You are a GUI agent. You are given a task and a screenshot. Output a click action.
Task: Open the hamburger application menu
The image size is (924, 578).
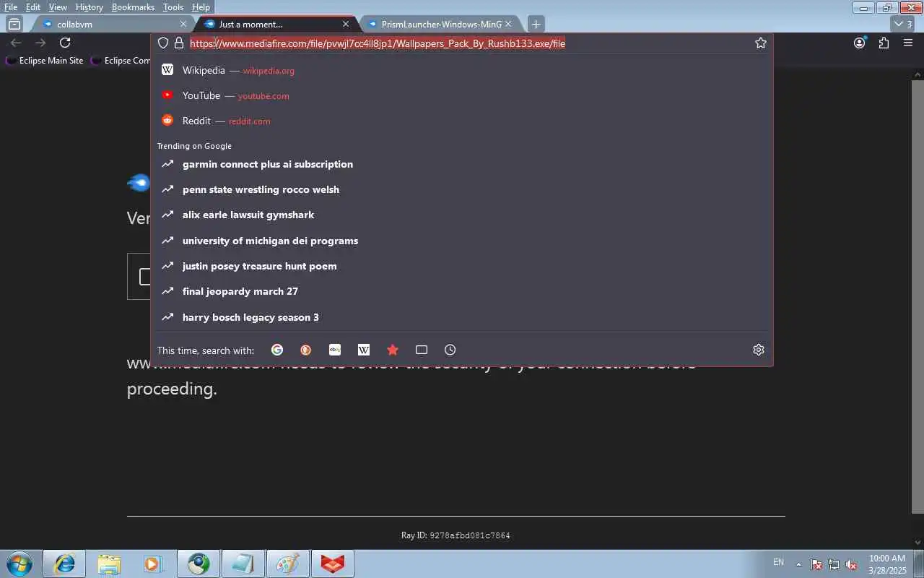pyautogui.click(x=908, y=43)
